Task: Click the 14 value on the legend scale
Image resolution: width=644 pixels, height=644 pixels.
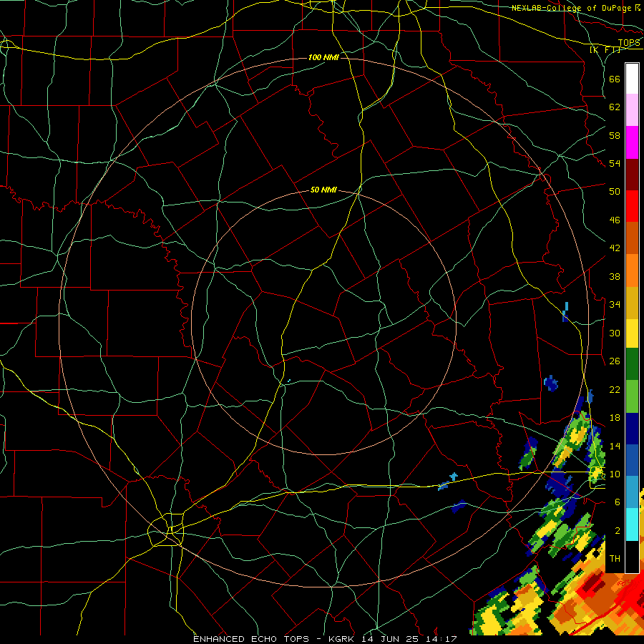Action: click(x=615, y=446)
